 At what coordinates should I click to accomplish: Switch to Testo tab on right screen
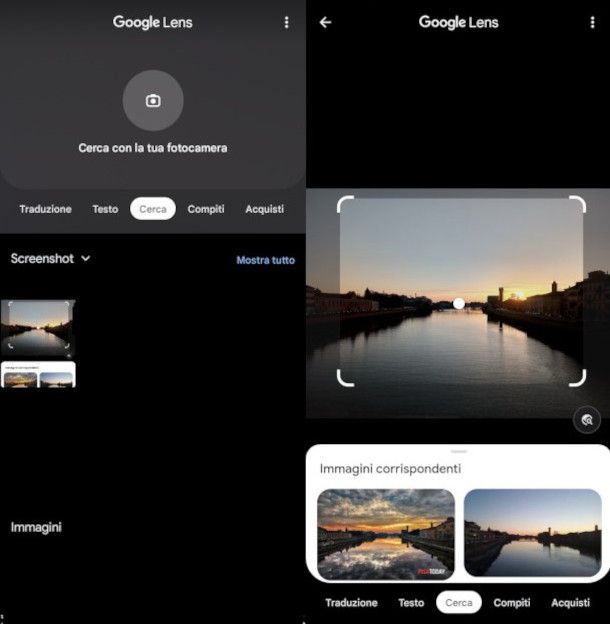(411, 603)
